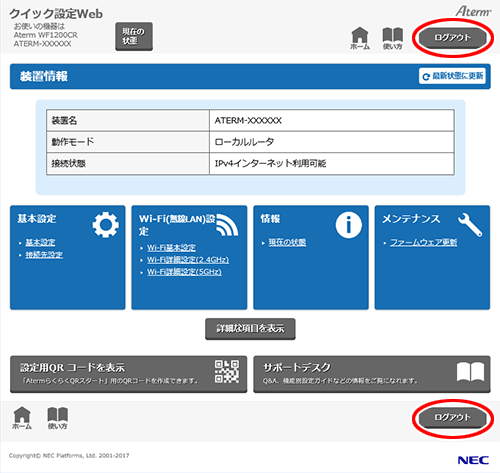500x473 pixels.
Task: Click the NEC logo in the footer
Action: click(x=473, y=460)
